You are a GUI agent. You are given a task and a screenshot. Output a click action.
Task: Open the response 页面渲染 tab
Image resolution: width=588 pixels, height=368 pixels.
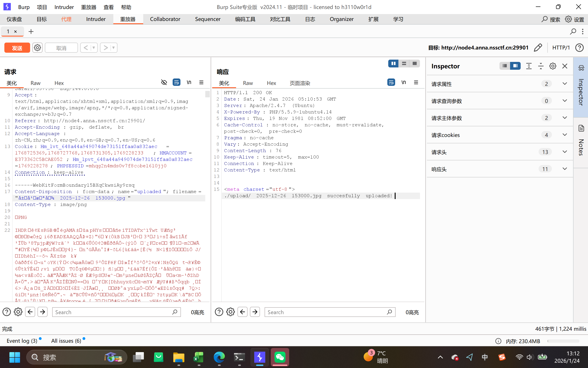click(x=300, y=83)
